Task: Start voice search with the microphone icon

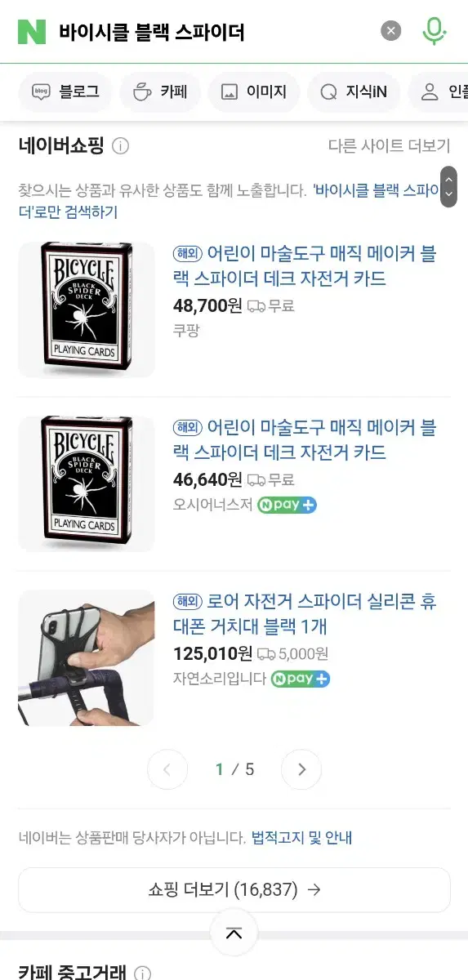Action: (435, 31)
